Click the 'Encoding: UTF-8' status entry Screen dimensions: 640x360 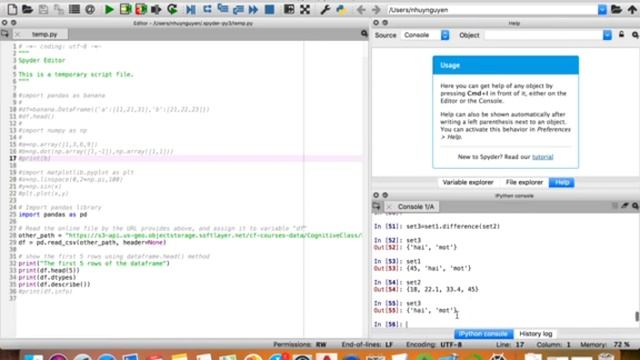pos(434,344)
